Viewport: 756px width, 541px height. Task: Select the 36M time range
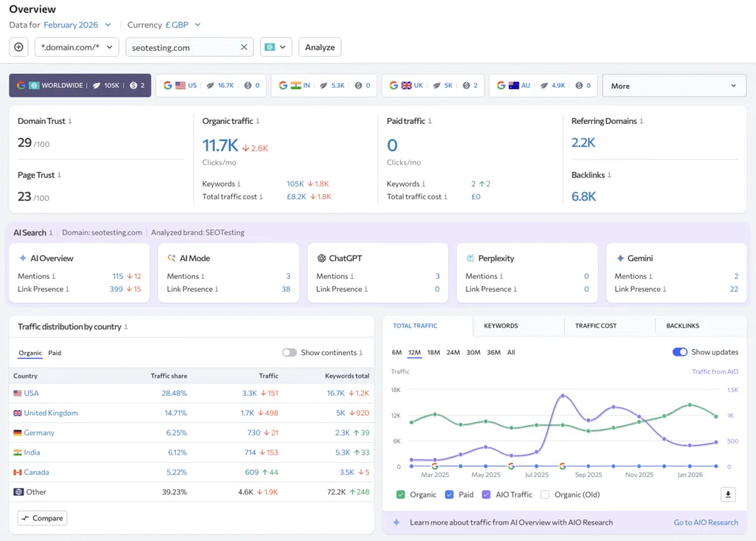[x=492, y=352]
